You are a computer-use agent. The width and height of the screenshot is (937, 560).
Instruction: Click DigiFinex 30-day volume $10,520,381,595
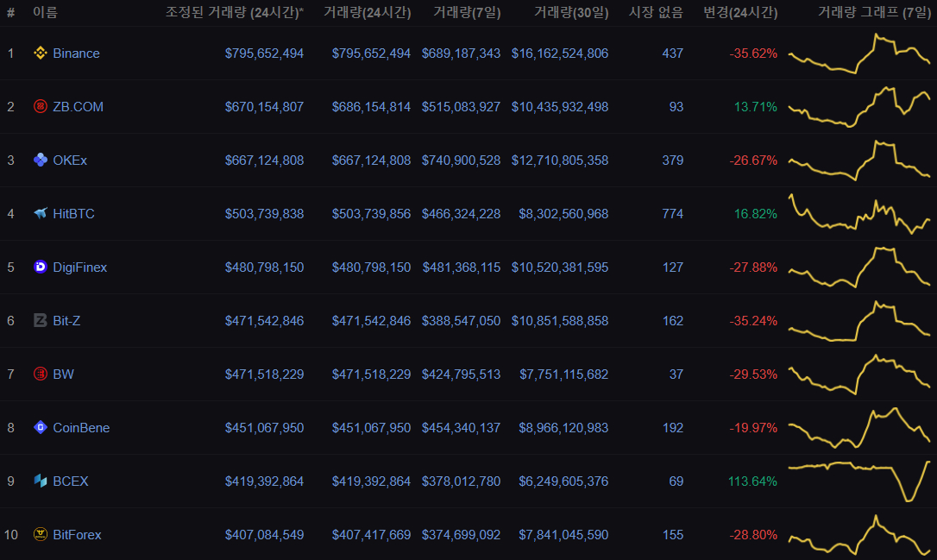(560, 267)
